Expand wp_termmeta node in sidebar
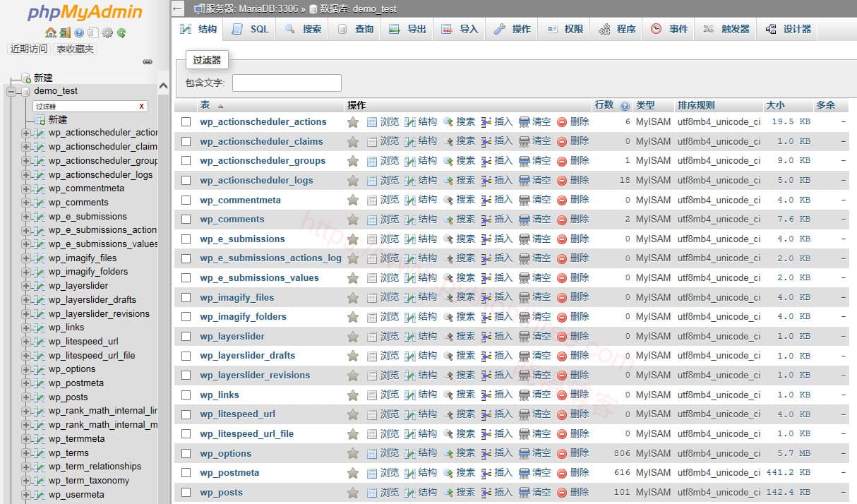The width and height of the screenshot is (857, 504). click(x=25, y=439)
